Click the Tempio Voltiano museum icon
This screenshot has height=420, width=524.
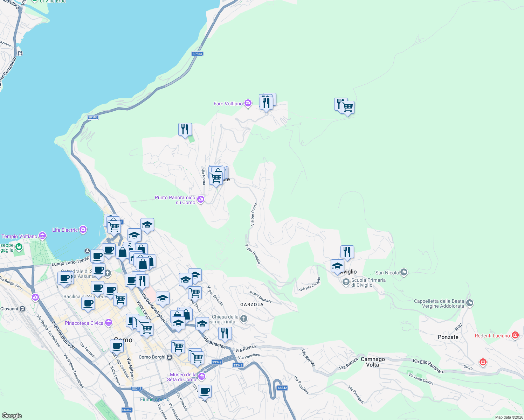[42, 236]
